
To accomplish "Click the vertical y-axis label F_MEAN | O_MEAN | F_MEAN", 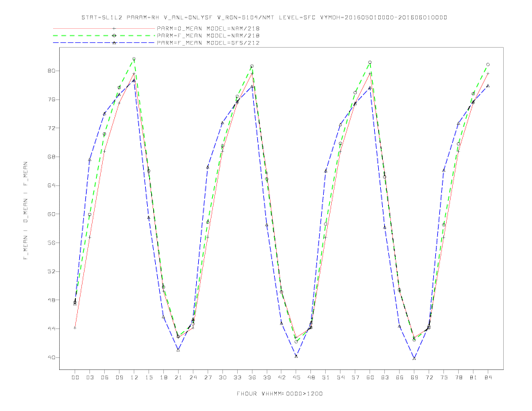I will click(x=26, y=211).
